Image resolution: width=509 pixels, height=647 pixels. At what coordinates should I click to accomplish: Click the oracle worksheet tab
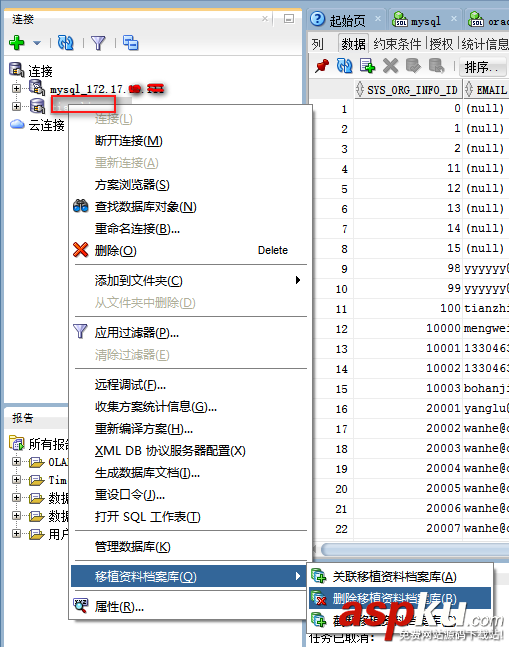pos(488,20)
